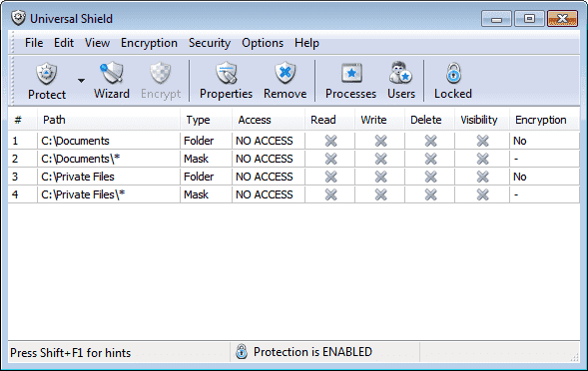The height and width of the screenshot is (371, 588).
Task: Expand the Protect button dropdown arrow
Action: (81, 81)
